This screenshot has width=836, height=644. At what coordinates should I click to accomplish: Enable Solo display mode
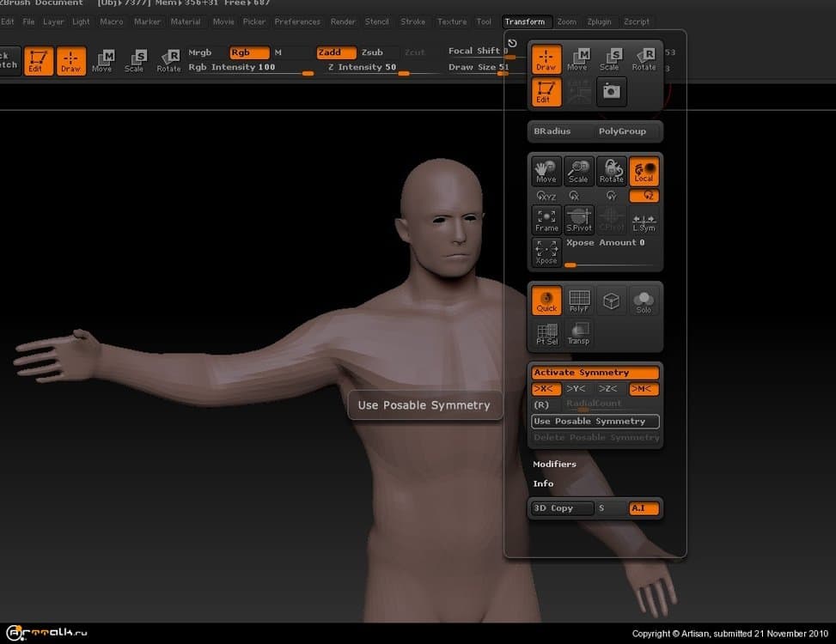point(644,300)
